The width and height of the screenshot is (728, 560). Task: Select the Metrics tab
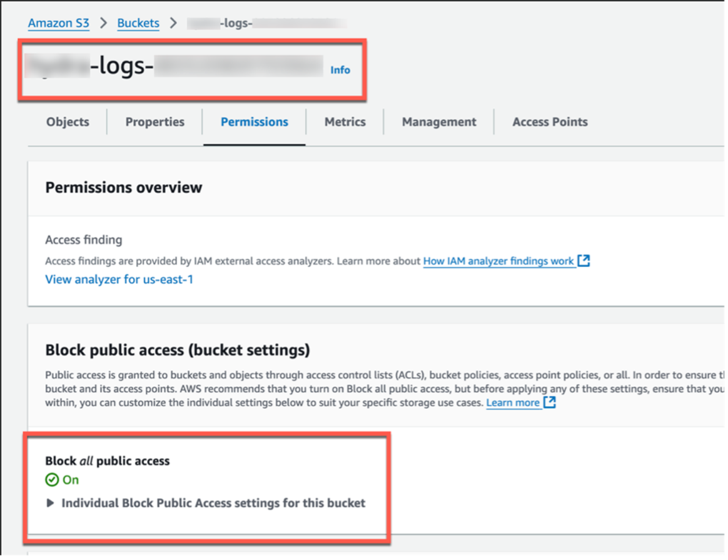(345, 122)
